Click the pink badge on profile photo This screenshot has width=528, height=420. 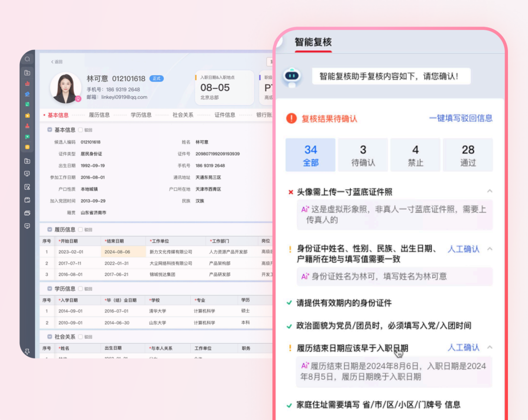[78, 99]
